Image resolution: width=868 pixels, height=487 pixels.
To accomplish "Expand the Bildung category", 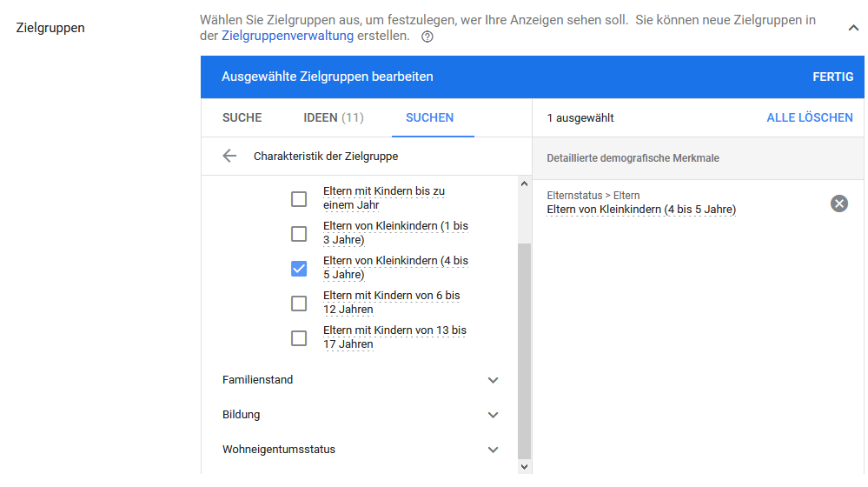I will pyautogui.click(x=493, y=415).
